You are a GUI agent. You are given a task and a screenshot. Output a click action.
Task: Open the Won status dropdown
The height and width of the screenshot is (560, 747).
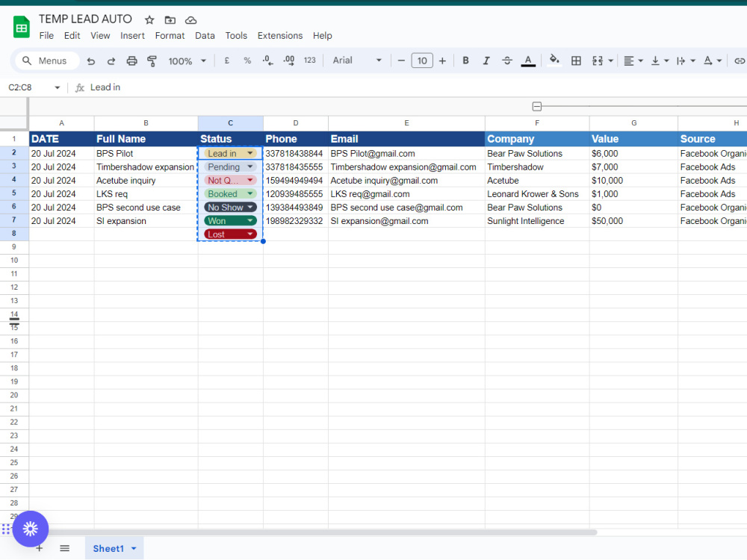pos(249,221)
